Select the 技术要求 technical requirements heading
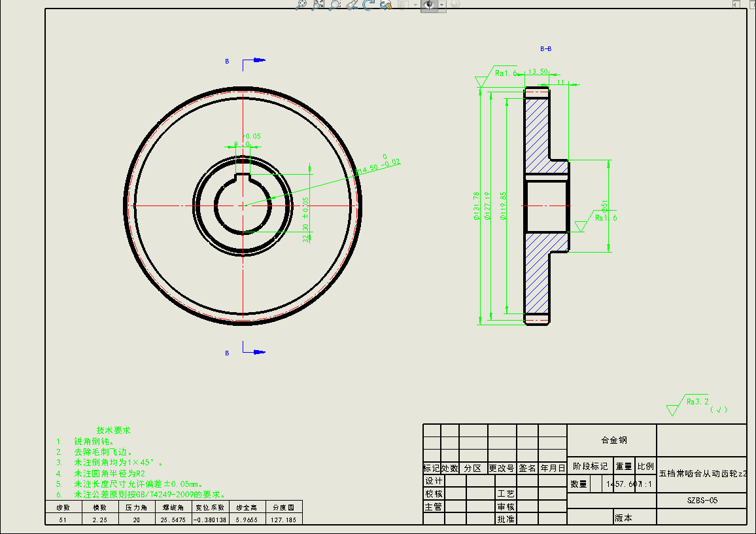This screenshot has height=534, width=756. point(114,430)
